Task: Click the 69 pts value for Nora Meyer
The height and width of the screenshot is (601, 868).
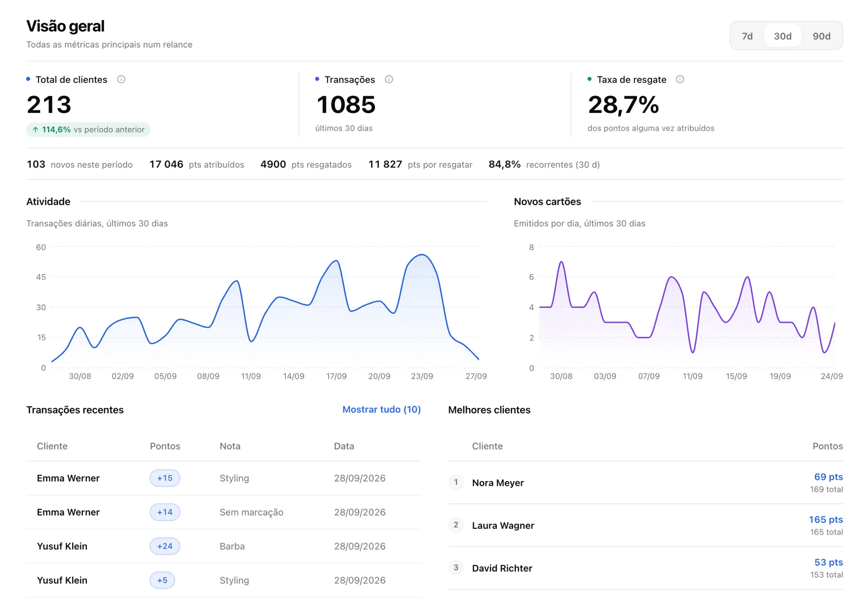Action: (x=828, y=477)
